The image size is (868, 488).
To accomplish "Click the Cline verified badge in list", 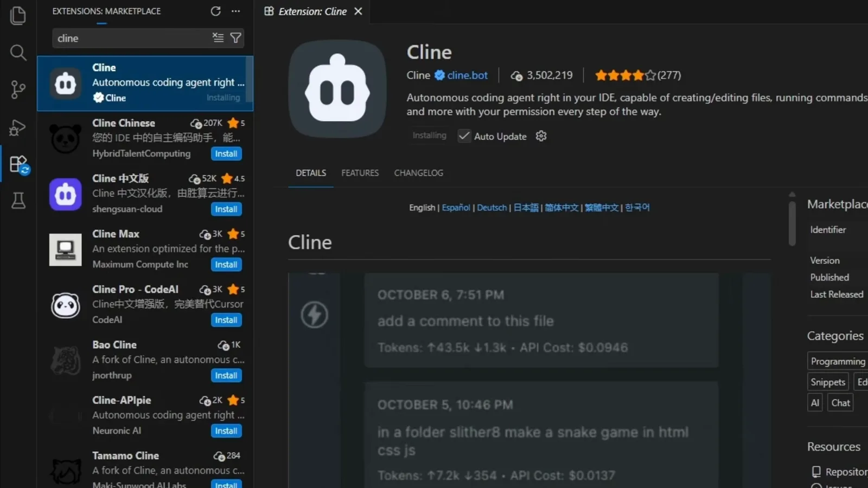I will tap(98, 98).
